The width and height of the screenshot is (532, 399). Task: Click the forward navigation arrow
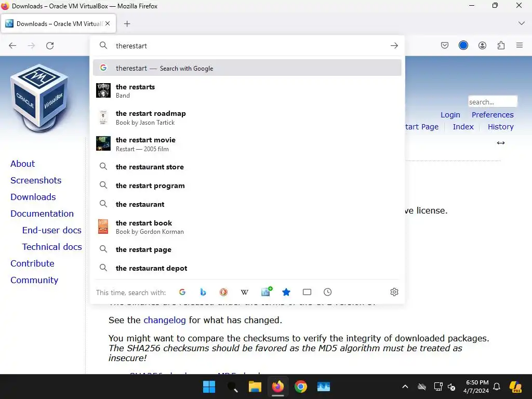31,46
